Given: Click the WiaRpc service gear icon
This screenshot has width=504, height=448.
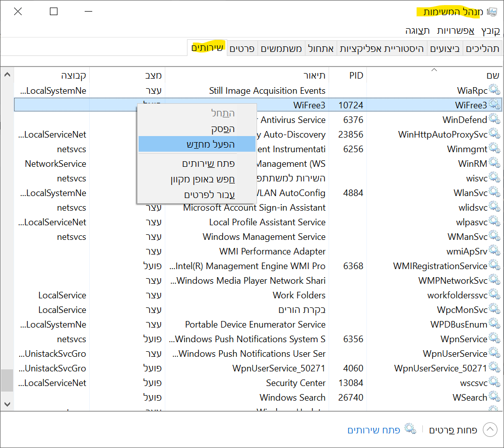Looking at the screenshot, I should [494, 91].
